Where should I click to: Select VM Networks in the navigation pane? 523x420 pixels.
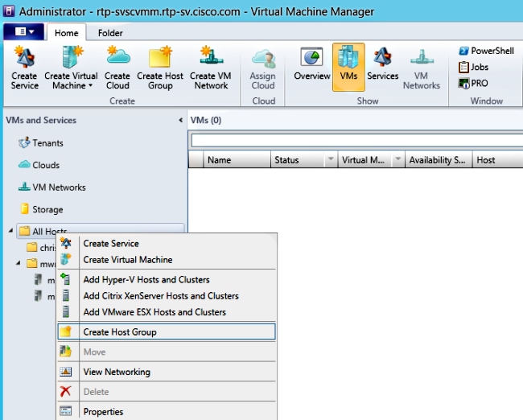coord(52,187)
